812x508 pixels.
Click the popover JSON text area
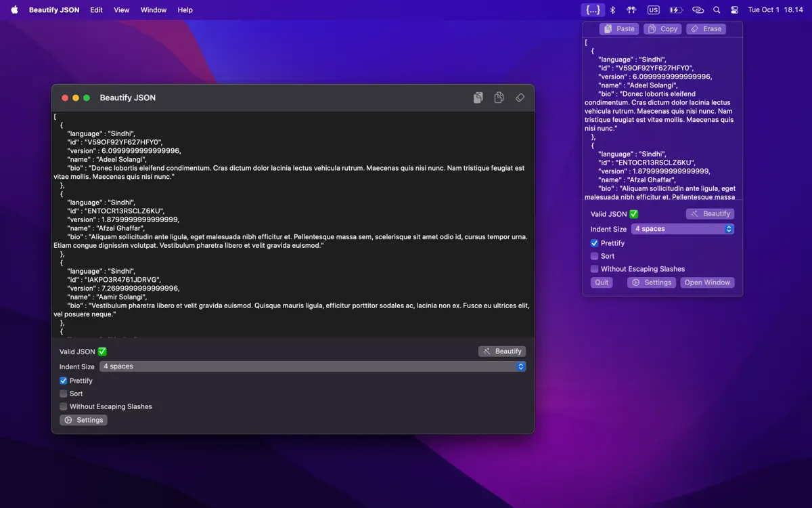pyautogui.click(x=663, y=119)
